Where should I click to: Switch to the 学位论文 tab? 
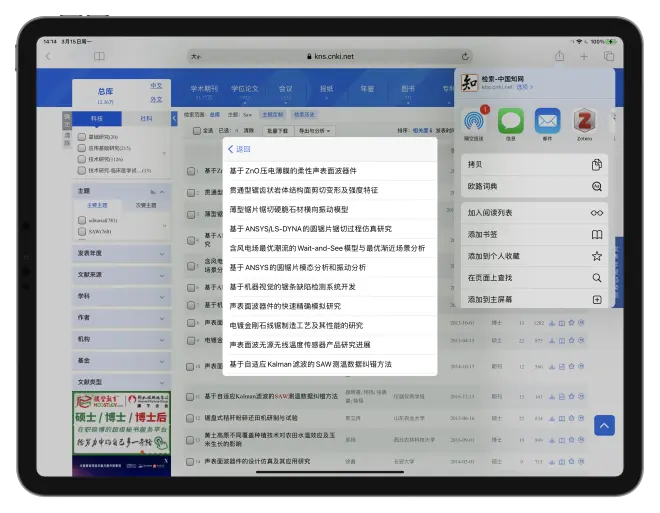point(245,89)
